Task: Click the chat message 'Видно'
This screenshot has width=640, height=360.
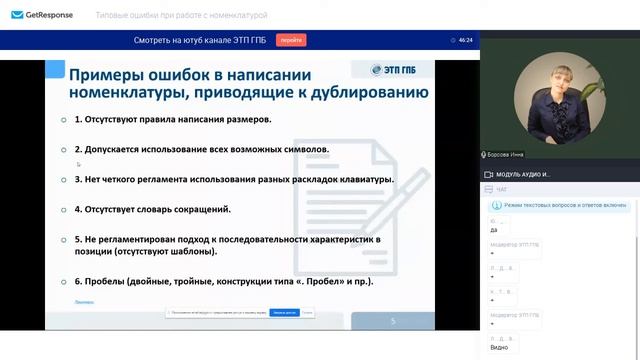Action: coord(499,347)
